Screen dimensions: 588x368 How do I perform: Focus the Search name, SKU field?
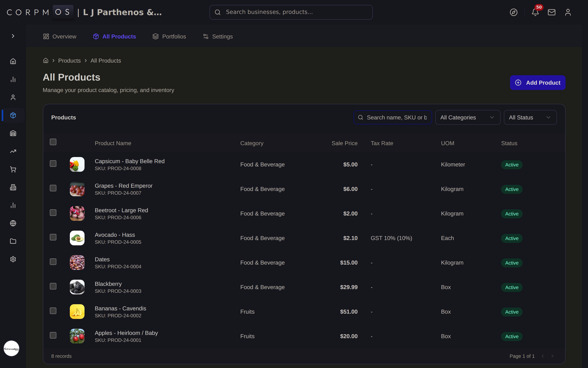393,118
